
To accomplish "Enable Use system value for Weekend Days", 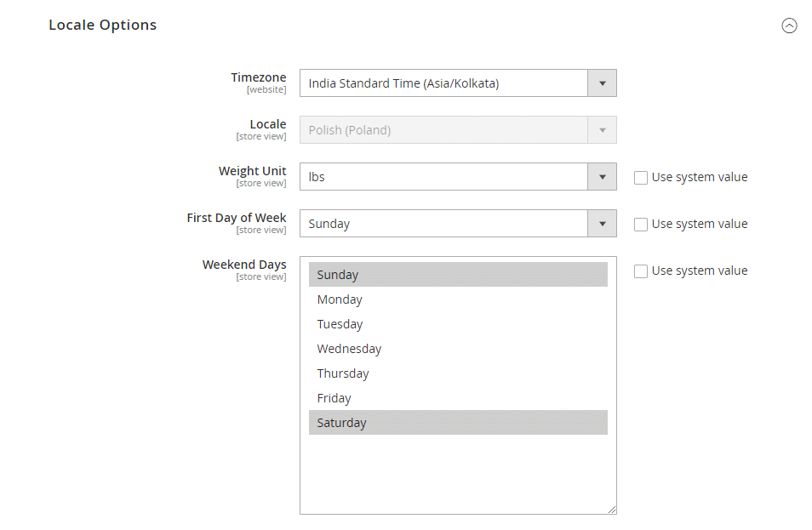I will tap(641, 271).
